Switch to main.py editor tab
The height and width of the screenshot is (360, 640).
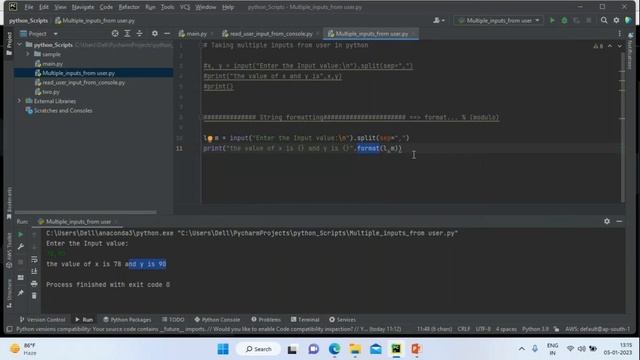[x=193, y=33]
